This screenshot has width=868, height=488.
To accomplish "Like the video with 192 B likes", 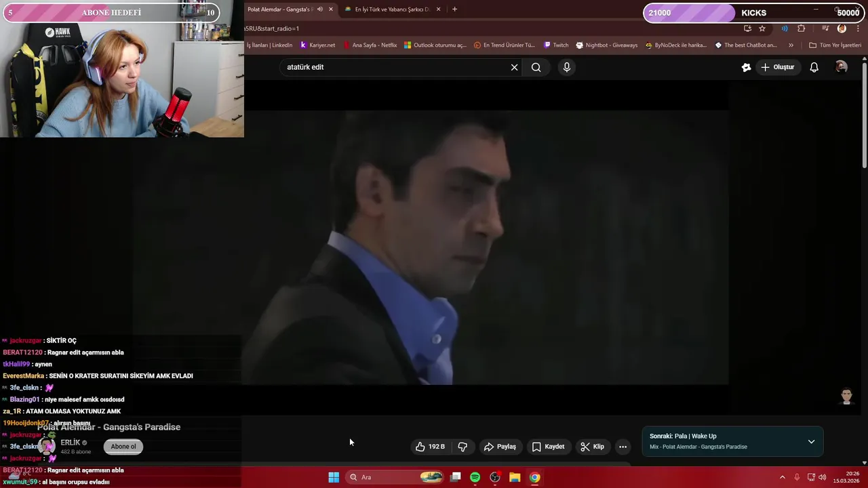I will click(430, 447).
